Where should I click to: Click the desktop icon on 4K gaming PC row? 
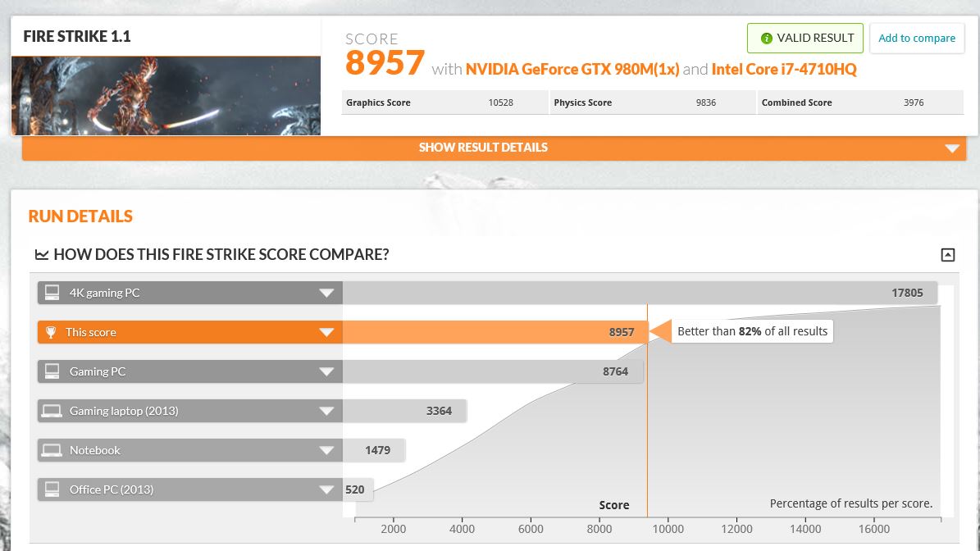click(x=52, y=293)
